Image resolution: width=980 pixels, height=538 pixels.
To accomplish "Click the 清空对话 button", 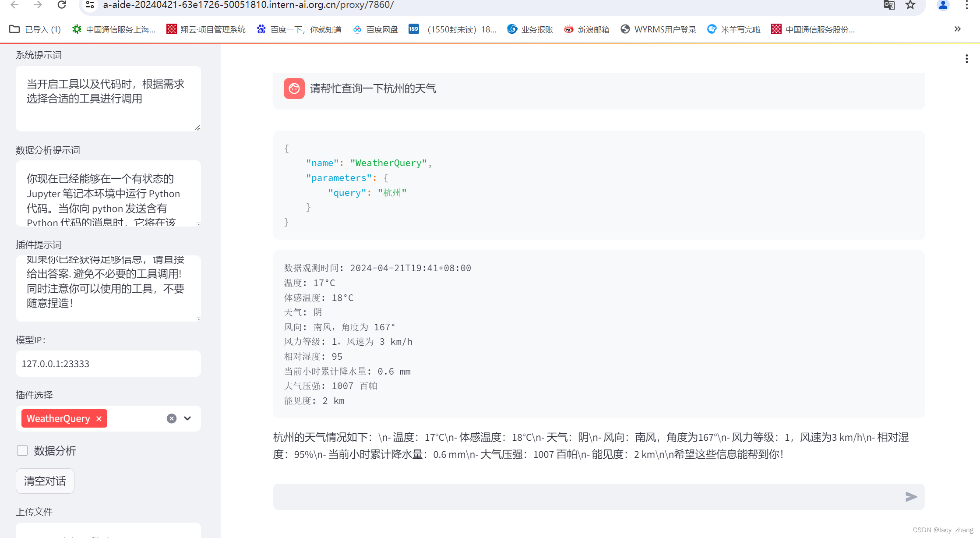I will tap(45, 481).
